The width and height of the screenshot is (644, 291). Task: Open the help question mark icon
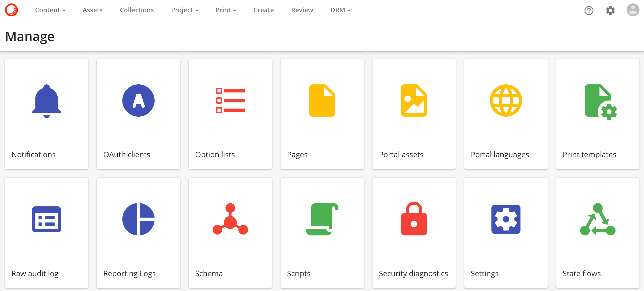click(589, 10)
